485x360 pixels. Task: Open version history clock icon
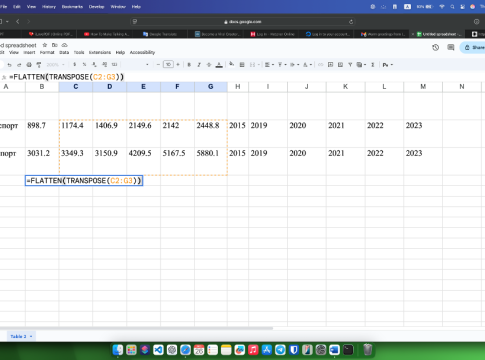coord(435,47)
